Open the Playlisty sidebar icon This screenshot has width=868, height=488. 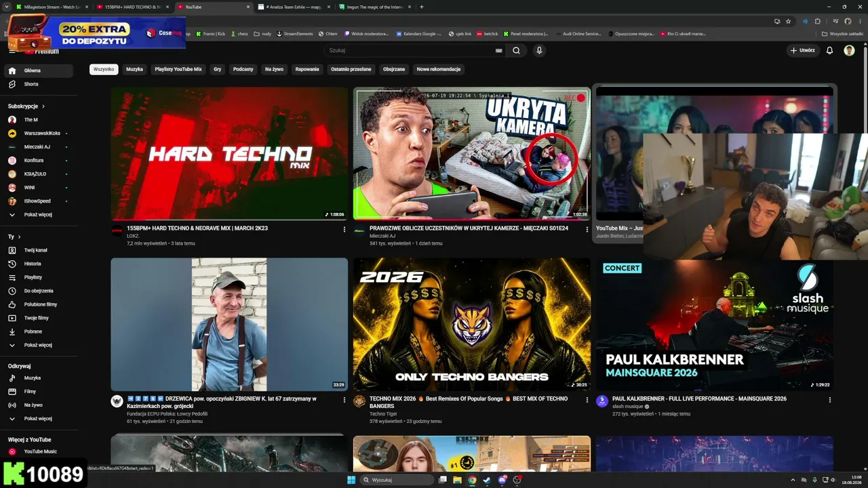pos(12,277)
